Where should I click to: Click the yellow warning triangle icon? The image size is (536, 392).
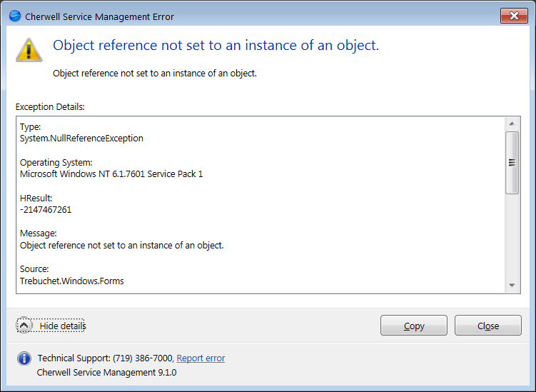(29, 49)
